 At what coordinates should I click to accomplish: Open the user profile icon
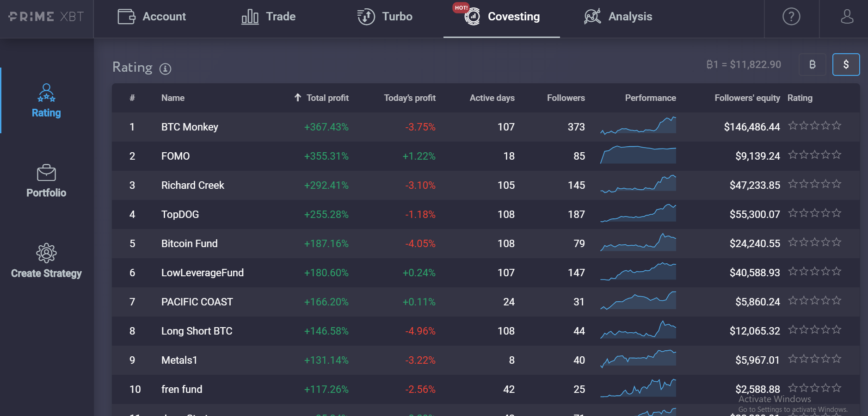point(847,17)
